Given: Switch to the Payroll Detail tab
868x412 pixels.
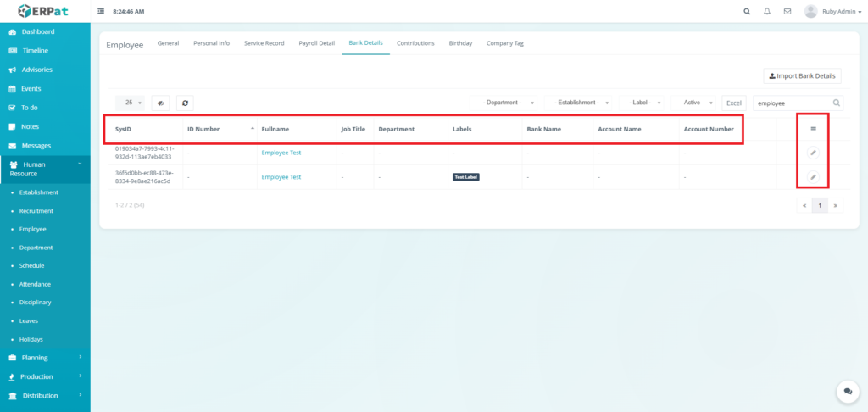Looking at the screenshot, I should pyautogui.click(x=316, y=42).
